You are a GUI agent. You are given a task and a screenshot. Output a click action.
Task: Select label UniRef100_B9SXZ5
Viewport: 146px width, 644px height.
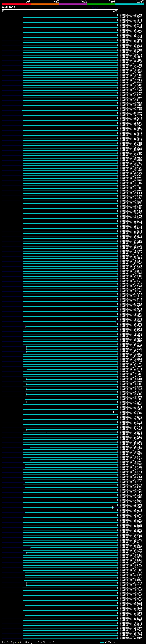131,47
